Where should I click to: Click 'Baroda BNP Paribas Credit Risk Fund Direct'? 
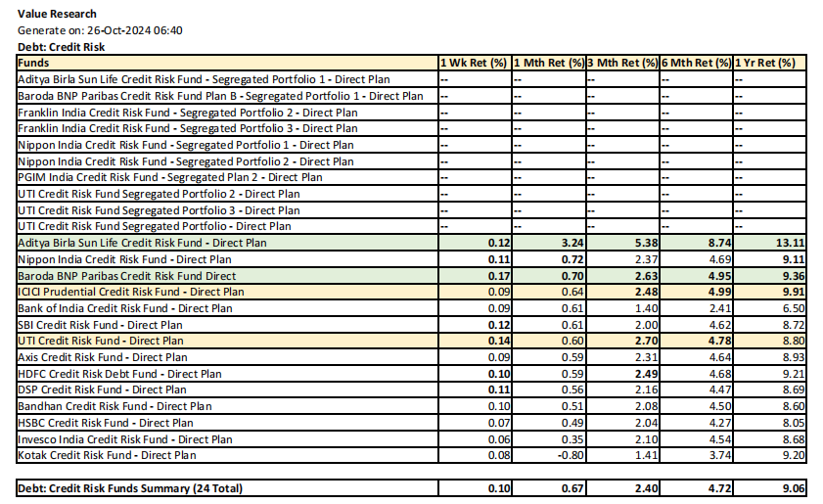tap(126, 276)
